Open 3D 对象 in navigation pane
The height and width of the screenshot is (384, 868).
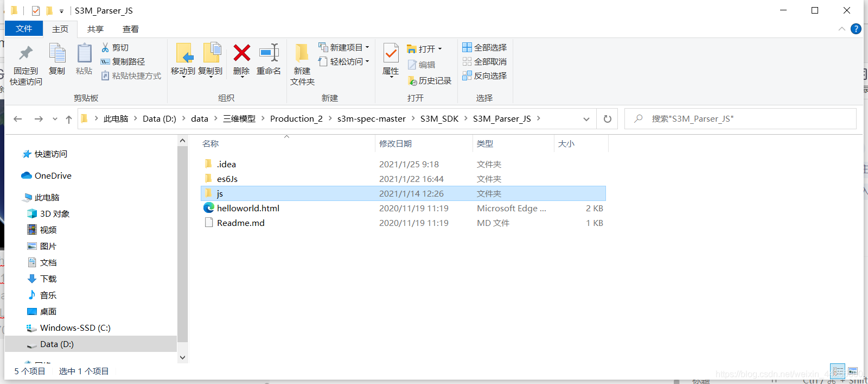(49, 214)
